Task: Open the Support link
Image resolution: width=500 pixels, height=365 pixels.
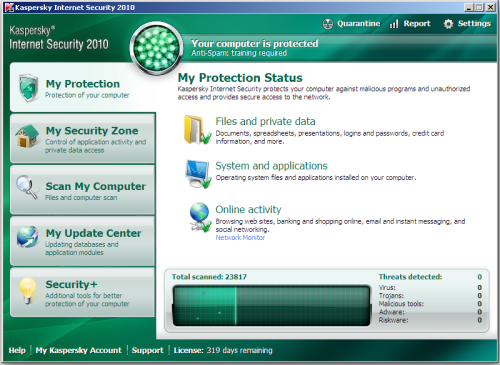Action: pos(148,350)
